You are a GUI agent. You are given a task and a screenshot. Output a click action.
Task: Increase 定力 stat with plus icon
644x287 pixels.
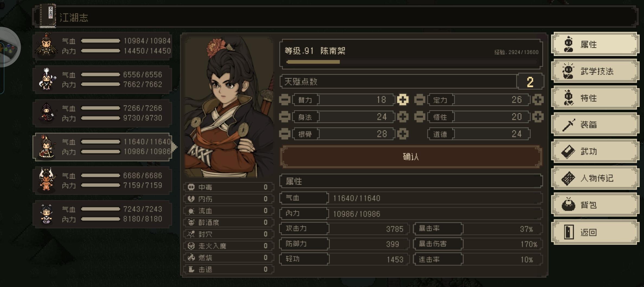tap(538, 100)
